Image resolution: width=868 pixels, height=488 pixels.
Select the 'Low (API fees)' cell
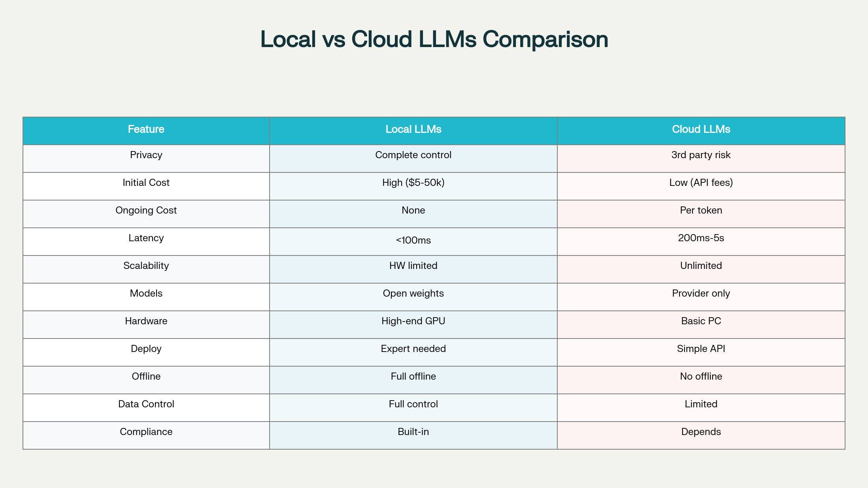701,183
